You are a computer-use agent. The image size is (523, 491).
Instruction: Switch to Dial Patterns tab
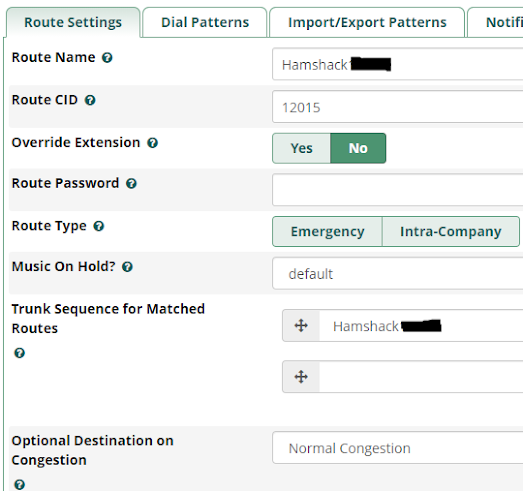(205, 22)
